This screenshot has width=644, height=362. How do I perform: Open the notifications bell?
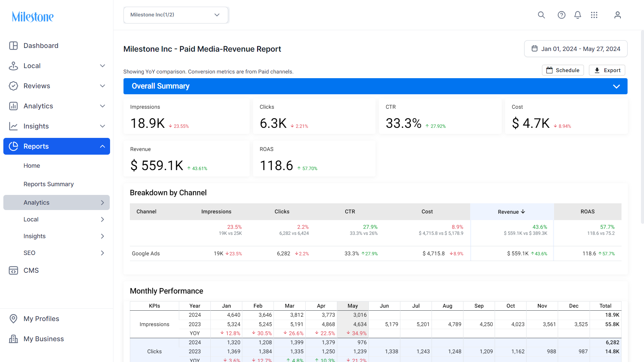[x=578, y=15]
